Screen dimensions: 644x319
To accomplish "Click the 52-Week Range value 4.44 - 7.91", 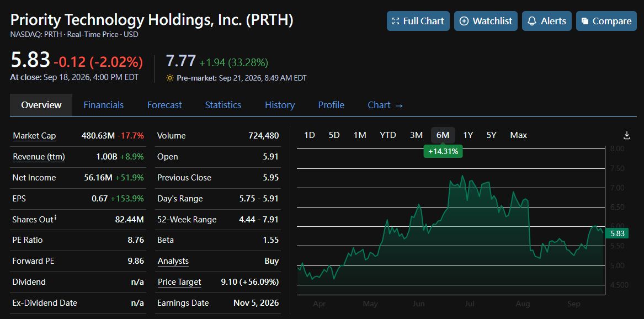I will click(259, 220).
